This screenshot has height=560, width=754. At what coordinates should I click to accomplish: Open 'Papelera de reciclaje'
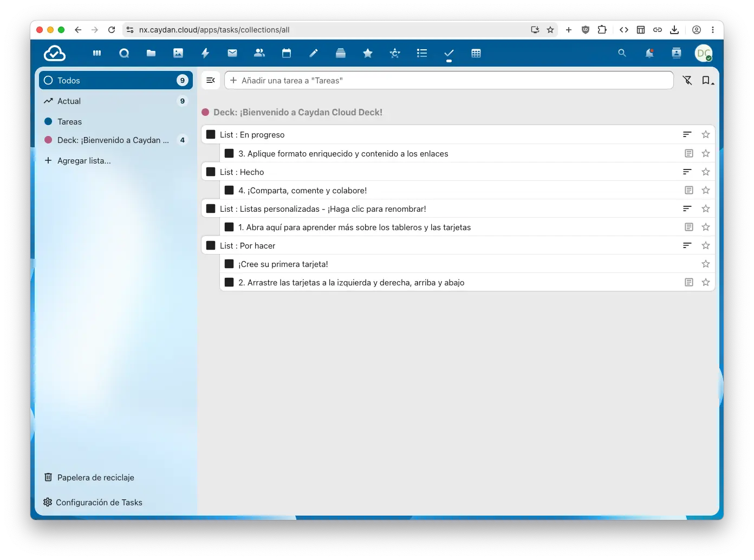[116, 477]
